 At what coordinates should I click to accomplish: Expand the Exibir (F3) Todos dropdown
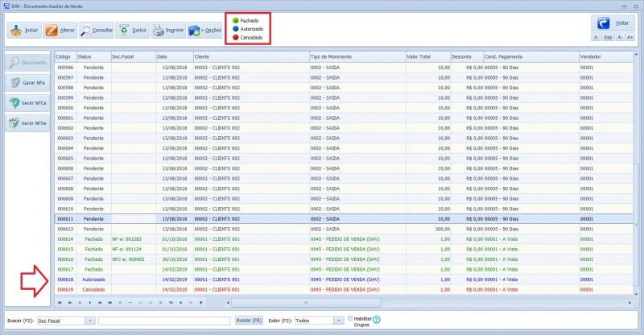(x=340, y=321)
